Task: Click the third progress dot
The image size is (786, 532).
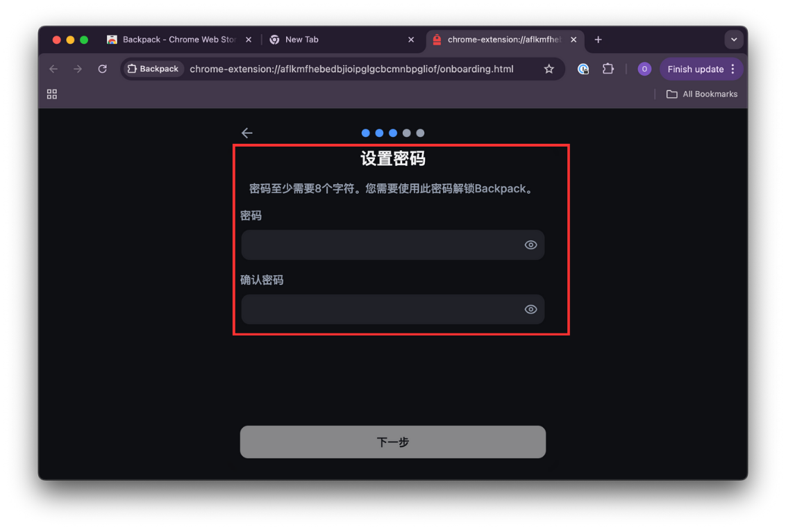Action: [393, 133]
